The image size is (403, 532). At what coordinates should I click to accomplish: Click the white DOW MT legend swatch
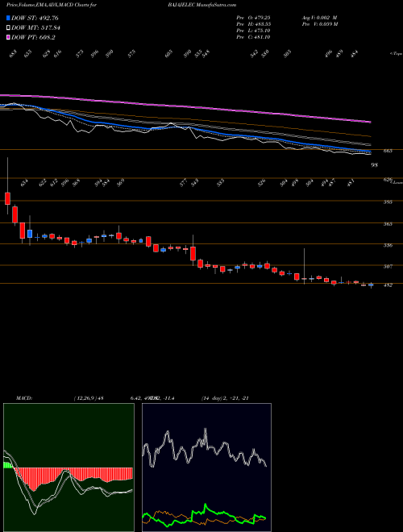(x=8, y=28)
